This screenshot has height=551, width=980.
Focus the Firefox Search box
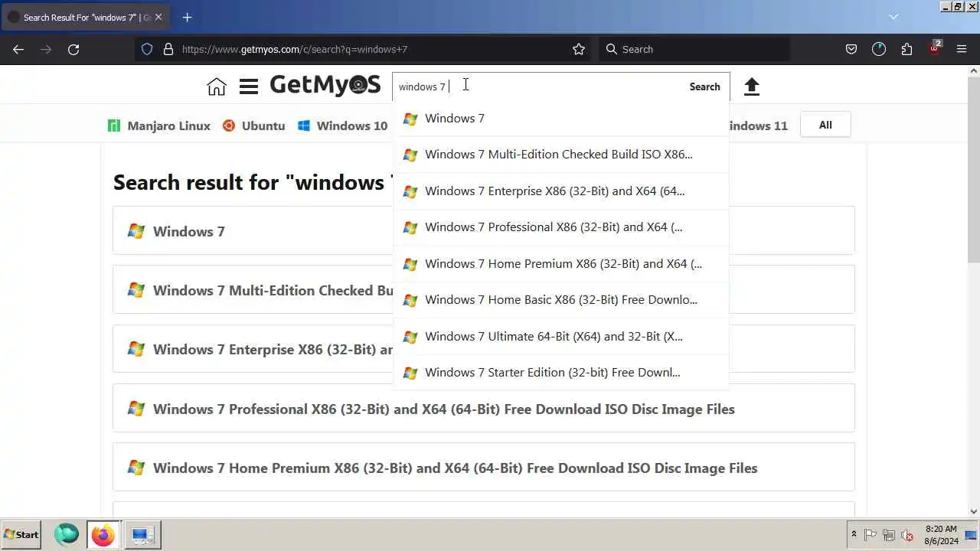pos(694,49)
